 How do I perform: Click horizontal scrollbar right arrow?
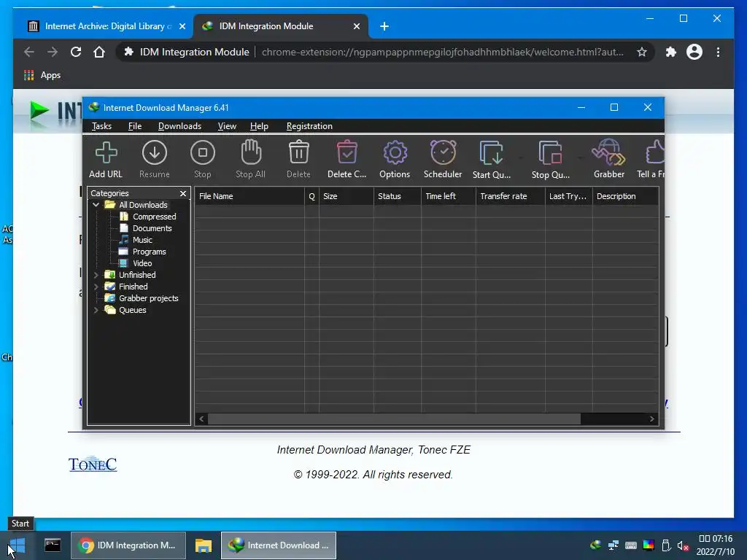click(651, 419)
